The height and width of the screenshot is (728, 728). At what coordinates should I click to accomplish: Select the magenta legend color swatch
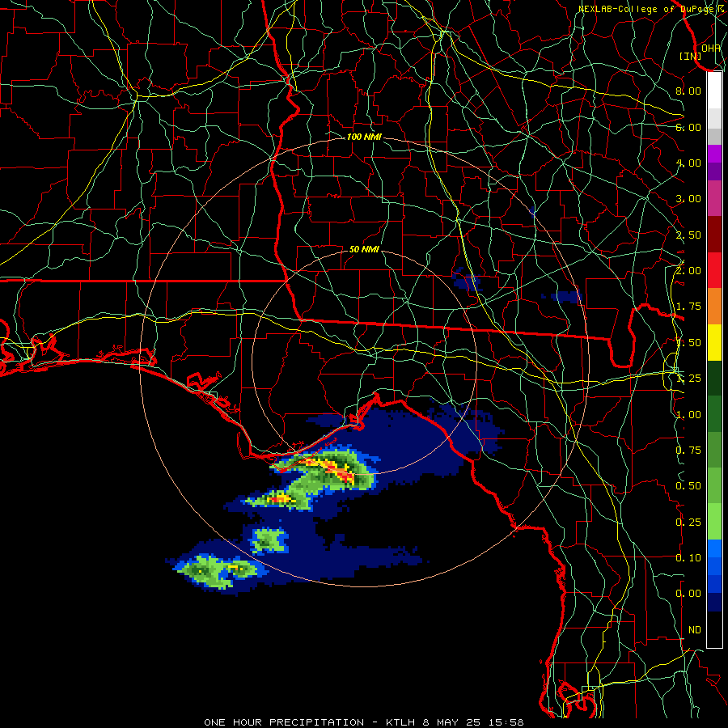click(714, 154)
